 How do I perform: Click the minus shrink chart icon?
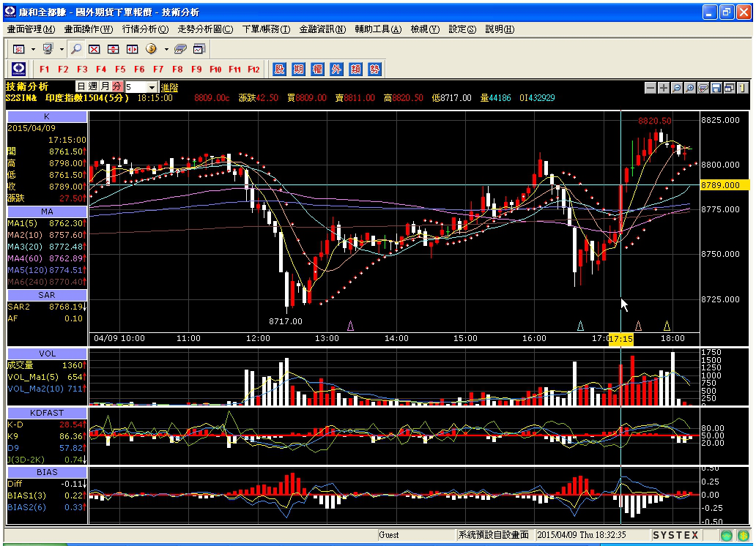[x=651, y=88]
